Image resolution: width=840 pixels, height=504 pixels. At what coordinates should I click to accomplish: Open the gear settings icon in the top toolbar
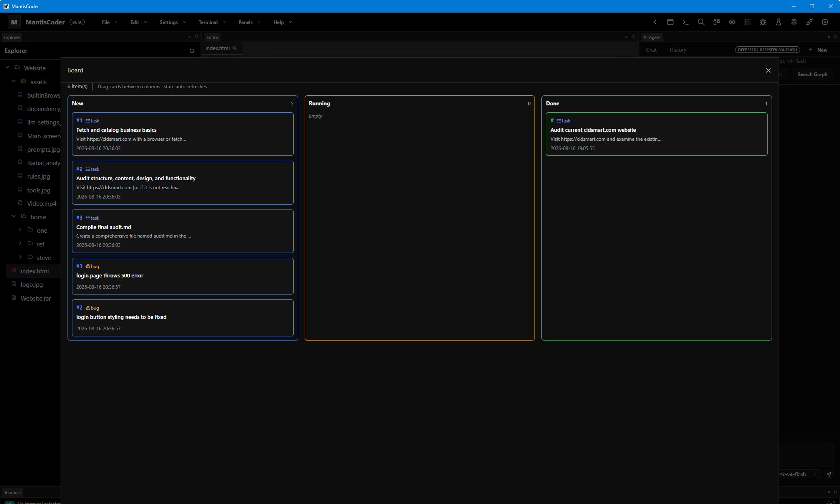(825, 22)
